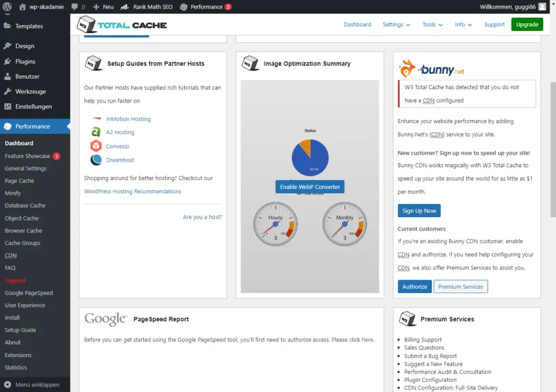Click the A2 Hosting logo icon

(96, 132)
